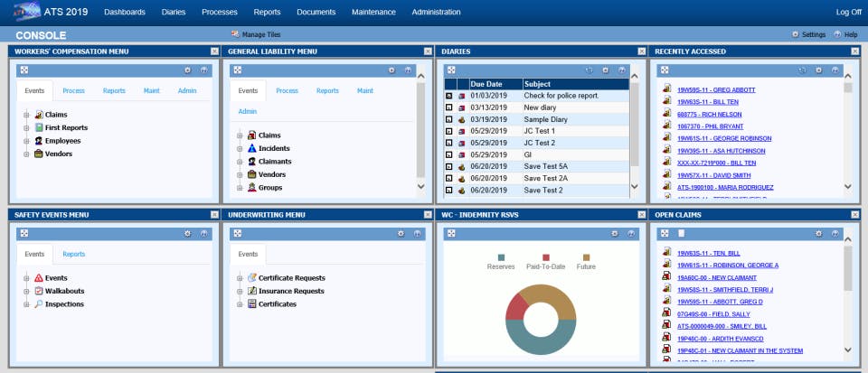Open diary icon for Check for police report
The image size is (868, 373).
coord(462,96)
